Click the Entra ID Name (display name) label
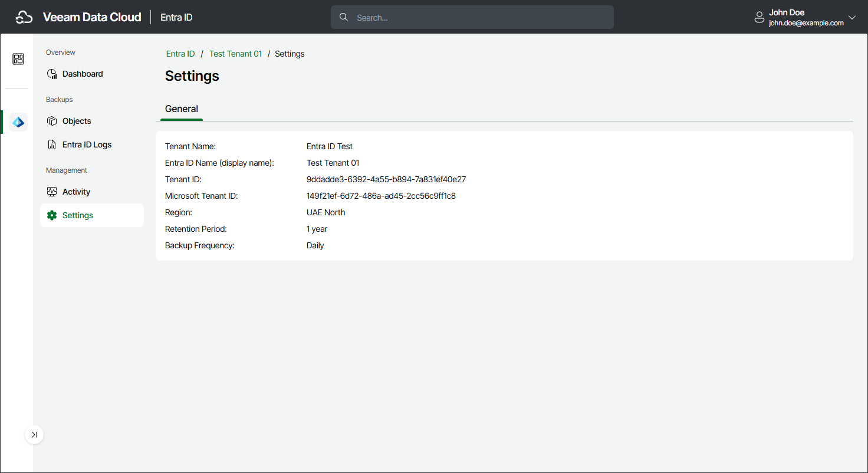 point(220,163)
